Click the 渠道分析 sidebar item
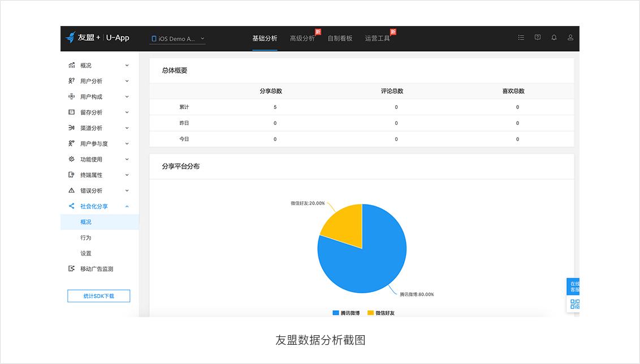This screenshot has height=364, width=640. coord(90,128)
